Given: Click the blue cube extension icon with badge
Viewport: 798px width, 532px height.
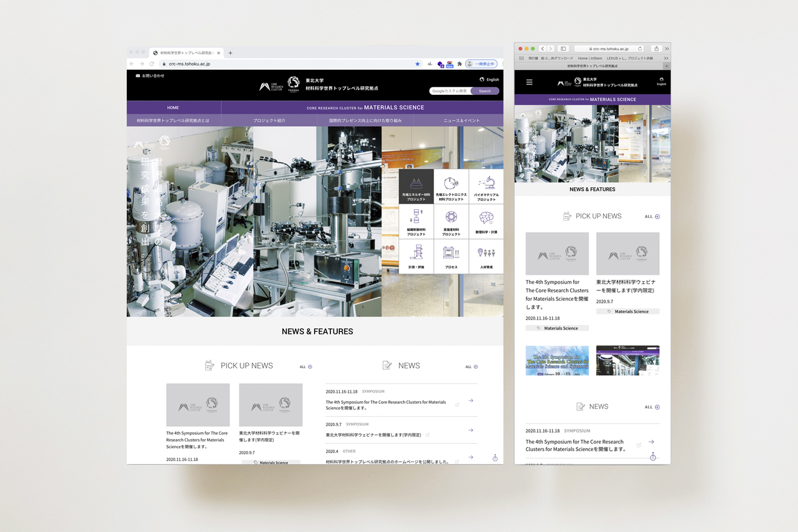Looking at the screenshot, I should pyautogui.click(x=440, y=64).
